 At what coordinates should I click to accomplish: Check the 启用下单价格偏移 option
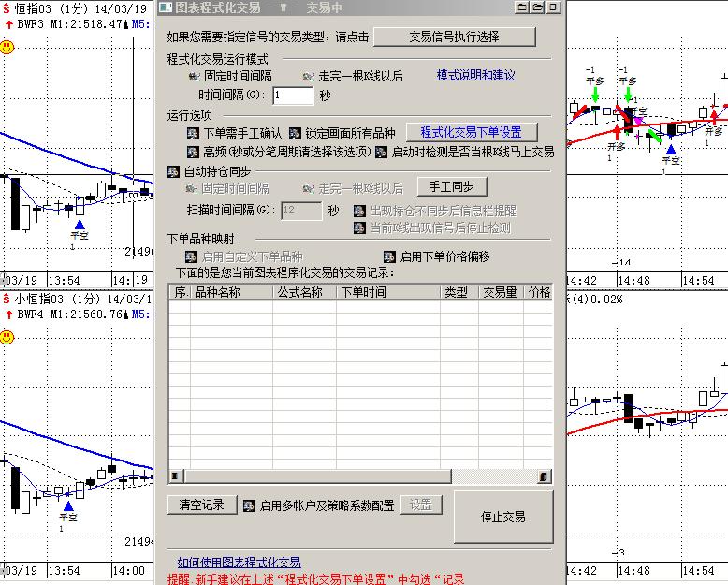[x=390, y=256]
